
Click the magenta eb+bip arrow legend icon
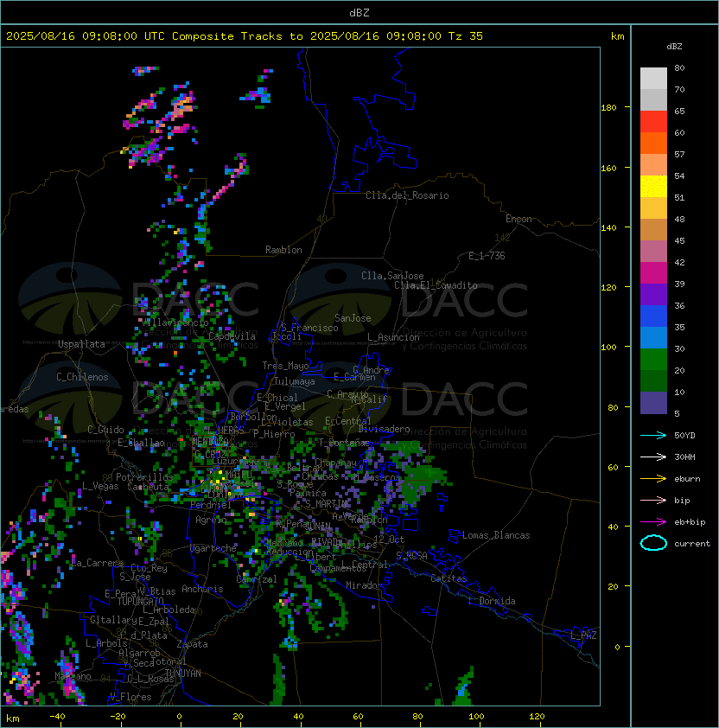653,522
